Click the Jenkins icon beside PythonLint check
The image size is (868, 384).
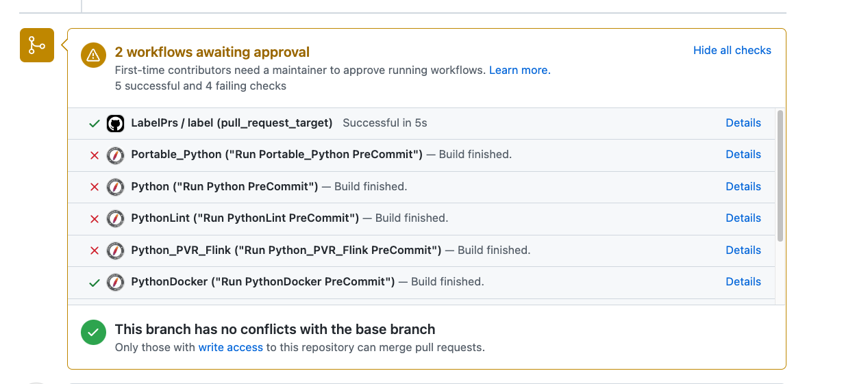(x=115, y=218)
